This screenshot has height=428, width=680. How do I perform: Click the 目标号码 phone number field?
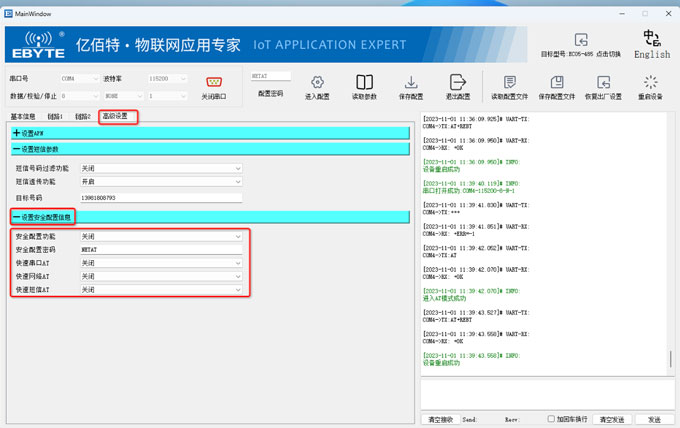(x=160, y=198)
